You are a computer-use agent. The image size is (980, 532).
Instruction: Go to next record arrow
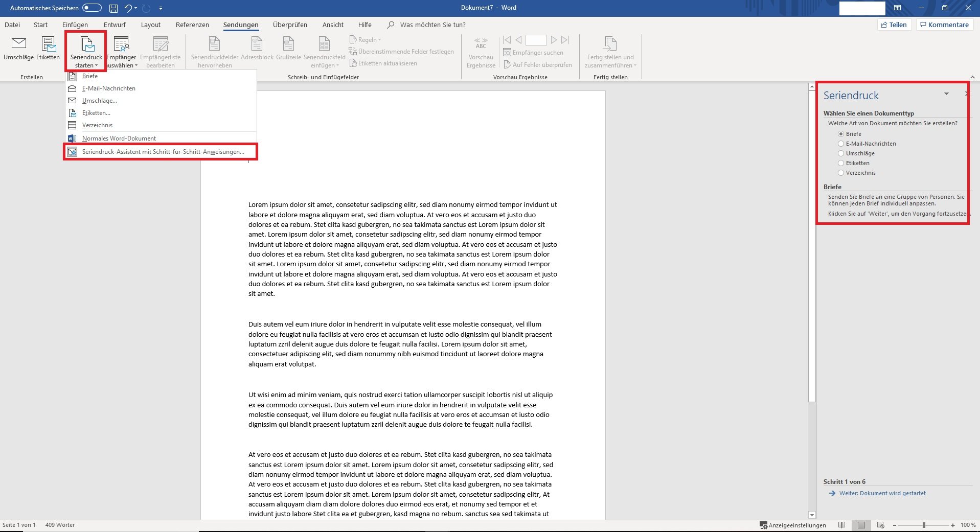click(554, 40)
